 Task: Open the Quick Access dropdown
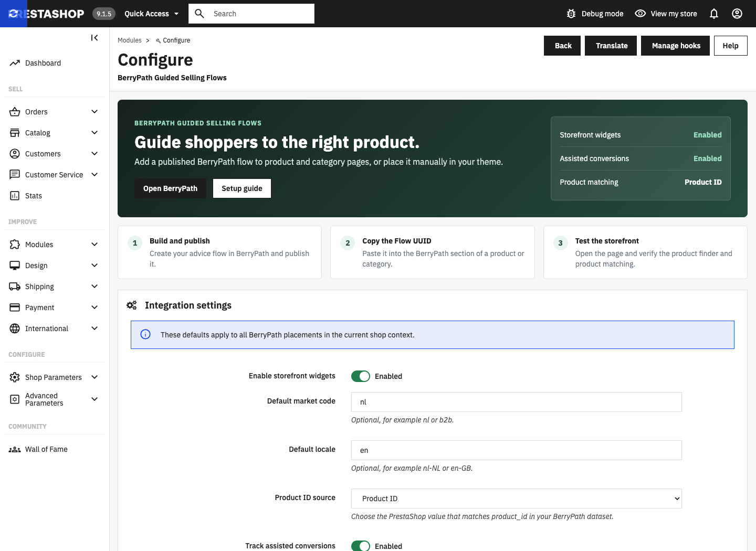(x=152, y=14)
